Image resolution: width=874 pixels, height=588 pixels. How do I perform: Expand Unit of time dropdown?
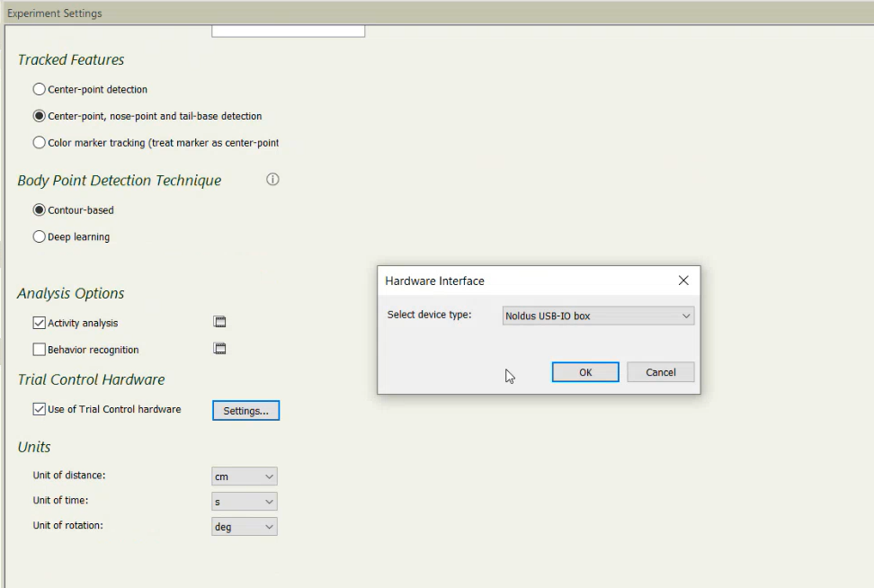pyautogui.click(x=245, y=502)
